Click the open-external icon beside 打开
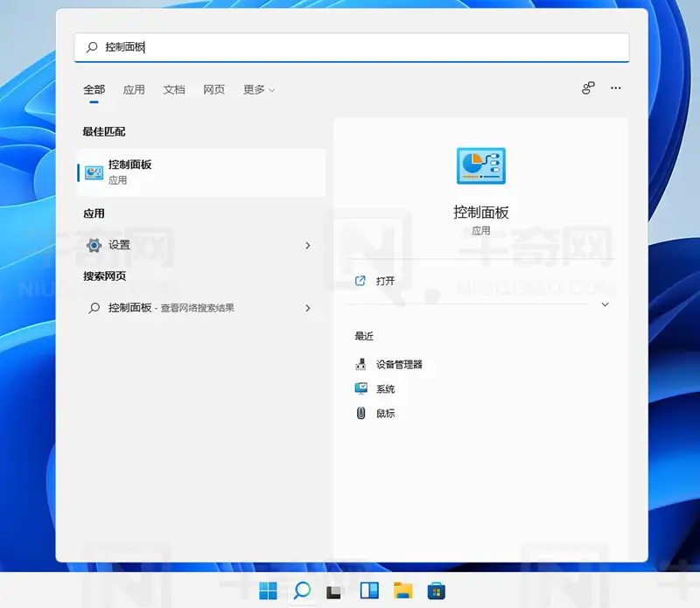Image resolution: width=700 pixels, height=608 pixels. pyautogui.click(x=360, y=281)
